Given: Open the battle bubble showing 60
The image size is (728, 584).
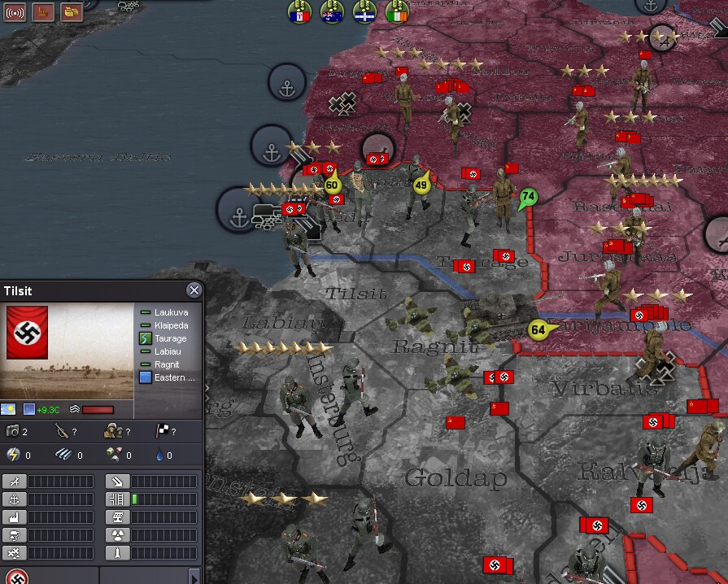Looking at the screenshot, I should (x=332, y=185).
